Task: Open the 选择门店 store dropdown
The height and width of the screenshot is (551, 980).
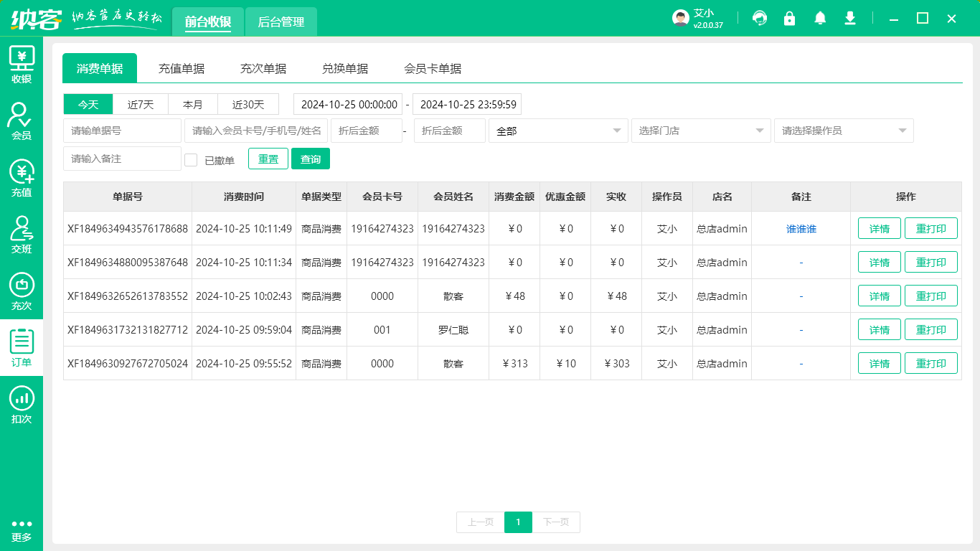Action: 701,131
